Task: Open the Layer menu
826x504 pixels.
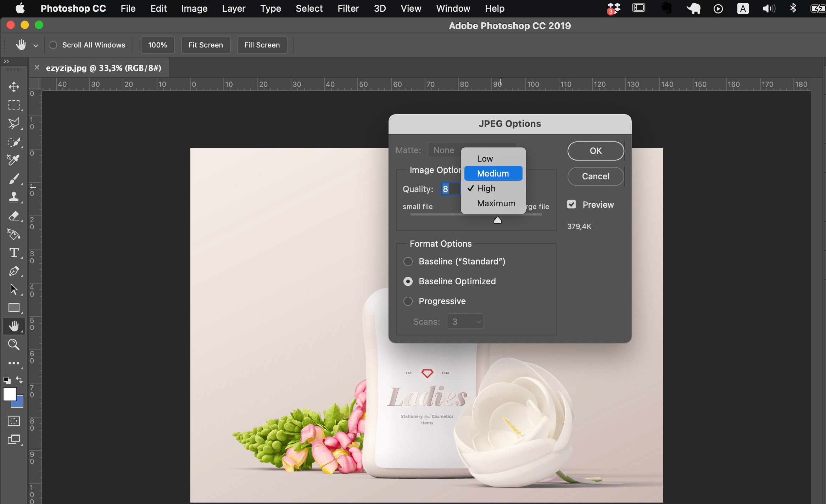Action: 234,8
